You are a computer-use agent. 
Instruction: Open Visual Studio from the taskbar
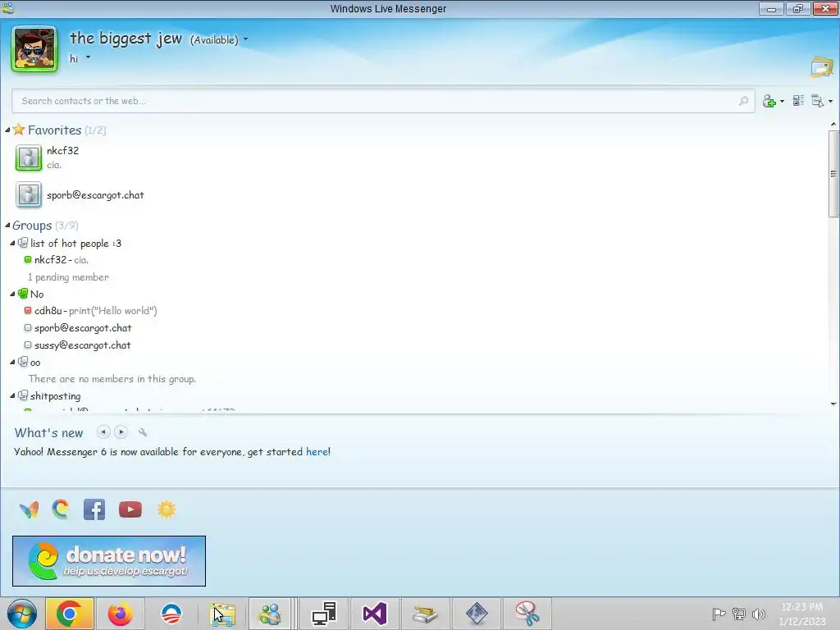point(374,614)
